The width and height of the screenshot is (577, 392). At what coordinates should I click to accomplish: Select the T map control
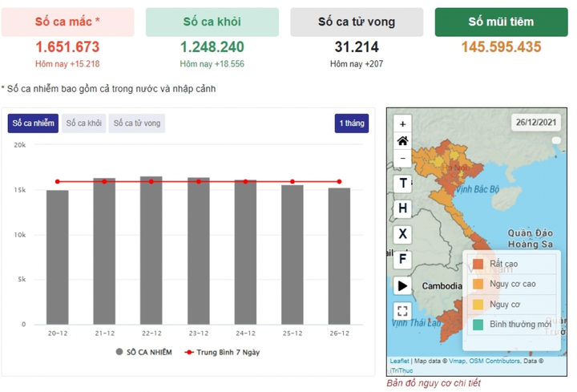(402, 184)
